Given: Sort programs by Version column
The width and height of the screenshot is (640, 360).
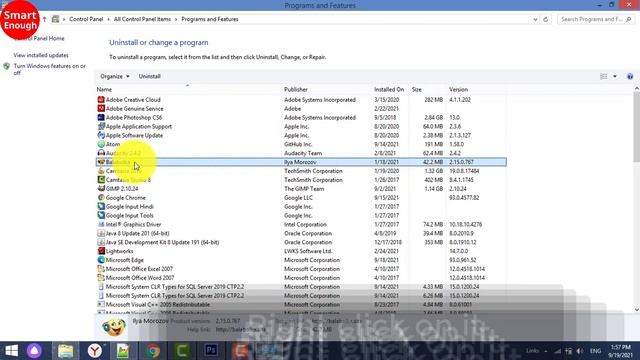Looking at the screenshot, I should [459, 89].
